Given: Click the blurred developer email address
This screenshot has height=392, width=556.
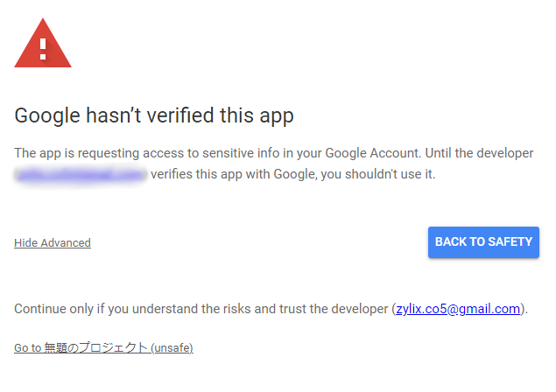Looking at the screenshot, I should (80, 174).
